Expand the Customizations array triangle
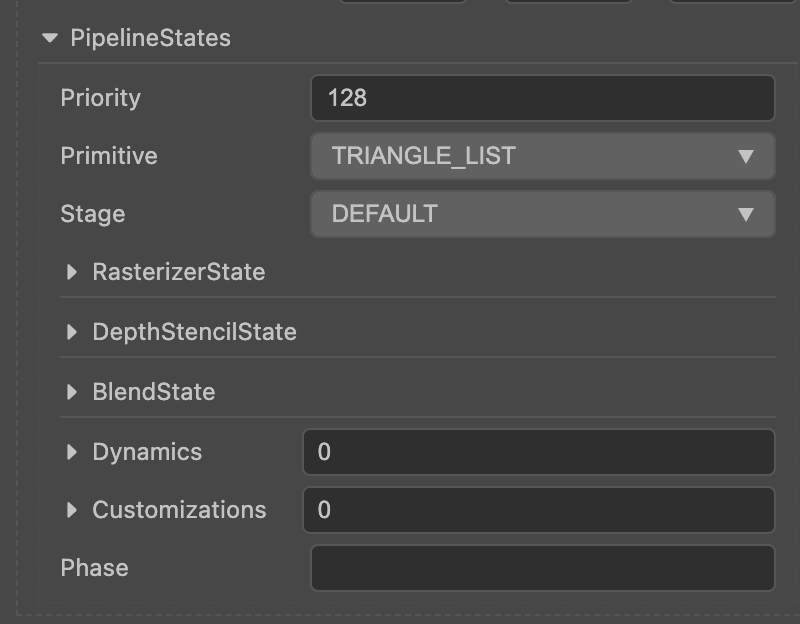The height and width of the screenshot is (624, 800). coord(71,510)
